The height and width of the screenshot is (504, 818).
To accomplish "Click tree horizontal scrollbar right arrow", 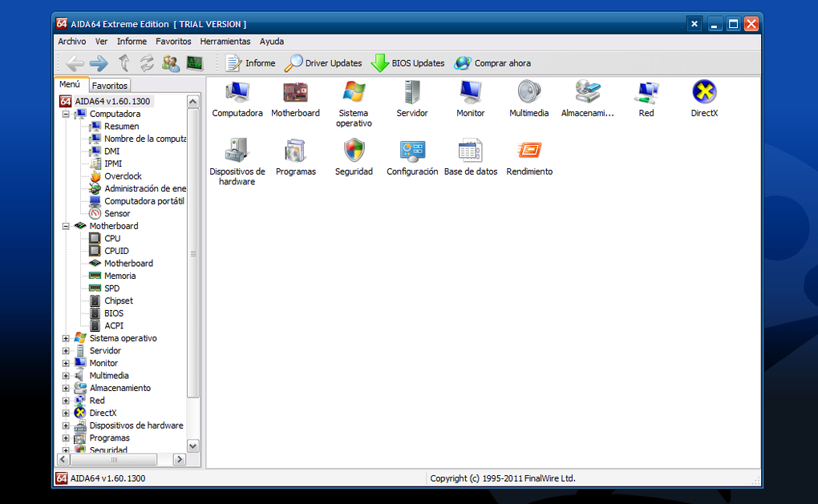I will coord(180,459).
